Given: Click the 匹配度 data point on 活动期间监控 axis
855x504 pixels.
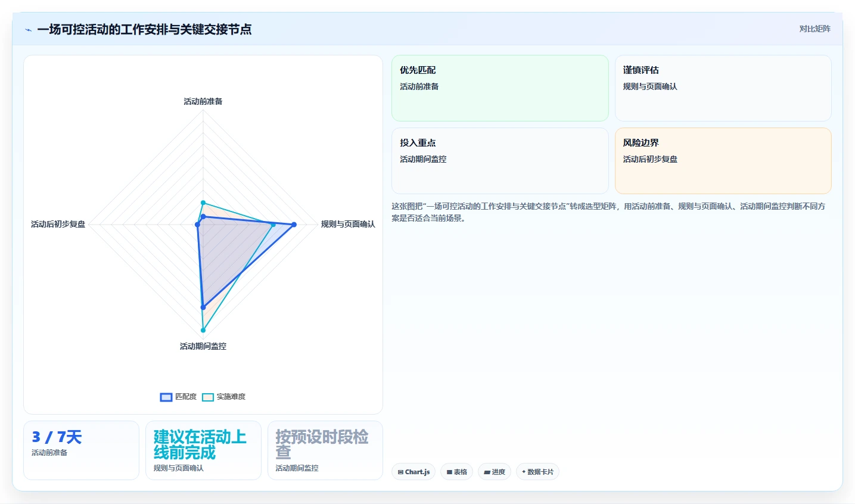Looking at the screenshot, I should [x=203, y=307].
